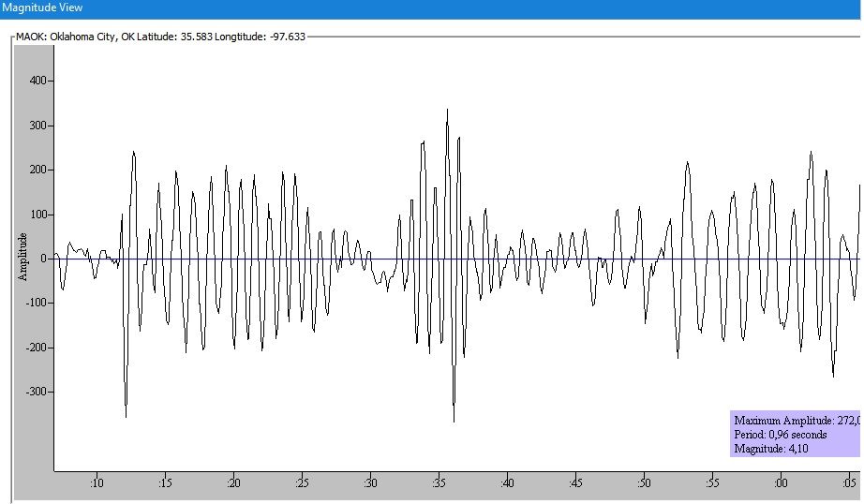Click the -200 amplitude tick label

(37, 348)
